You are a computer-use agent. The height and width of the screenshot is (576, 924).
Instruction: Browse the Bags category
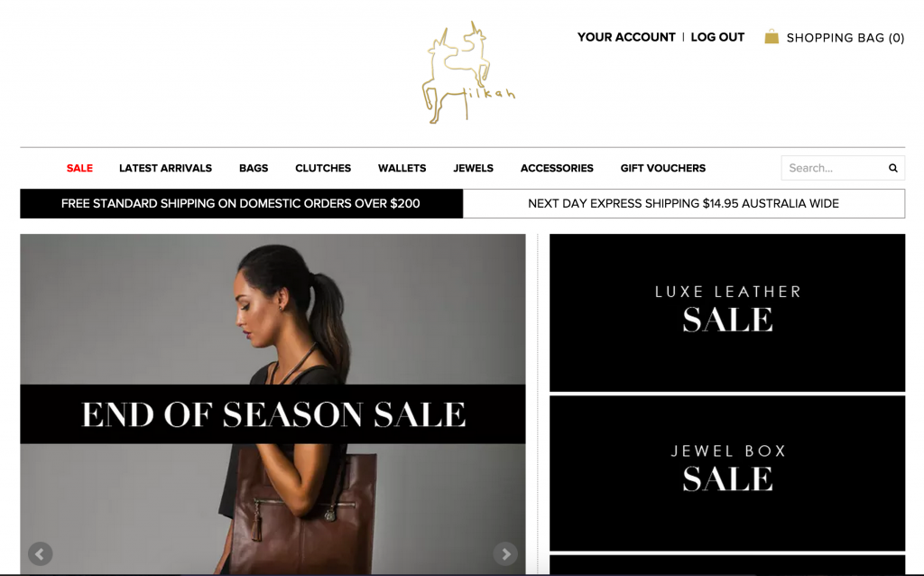click(x=254, y=168)
